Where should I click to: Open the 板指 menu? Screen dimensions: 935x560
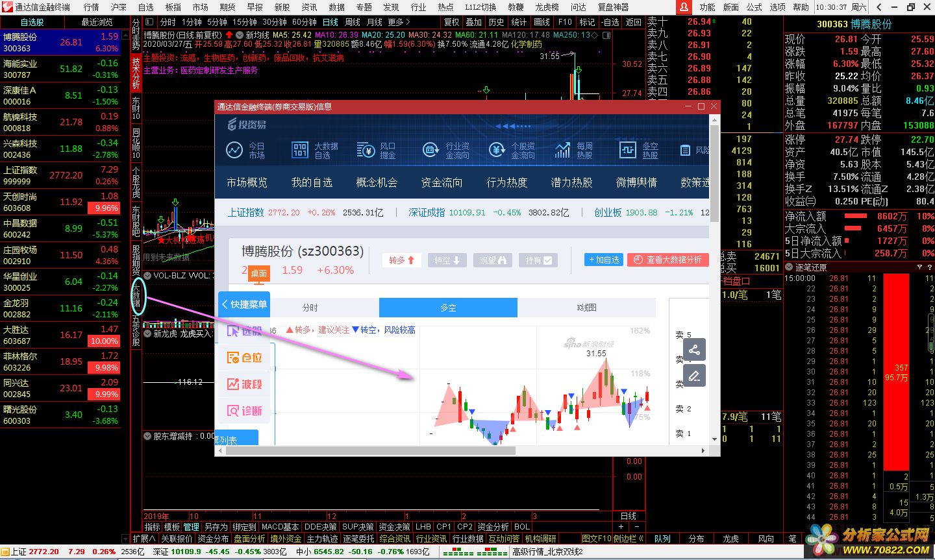click(x=173, y=7)
